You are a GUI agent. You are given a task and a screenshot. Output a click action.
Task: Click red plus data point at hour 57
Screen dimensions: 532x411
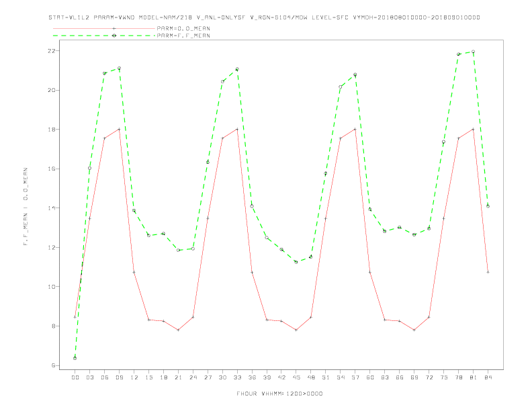[355, 129]
